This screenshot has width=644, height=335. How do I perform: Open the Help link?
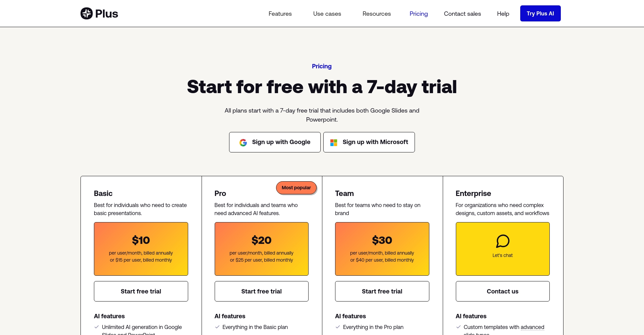click(x=503, y=14)
